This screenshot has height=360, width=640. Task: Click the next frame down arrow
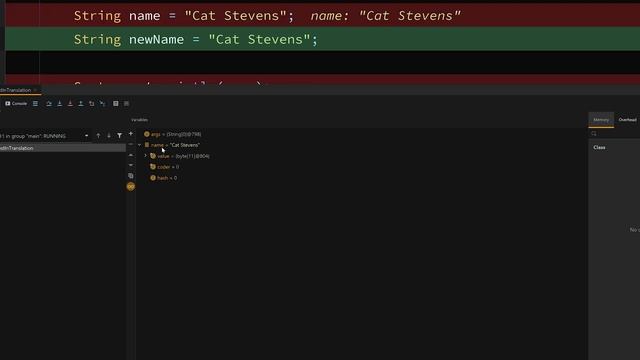click(x=109, y=136)
